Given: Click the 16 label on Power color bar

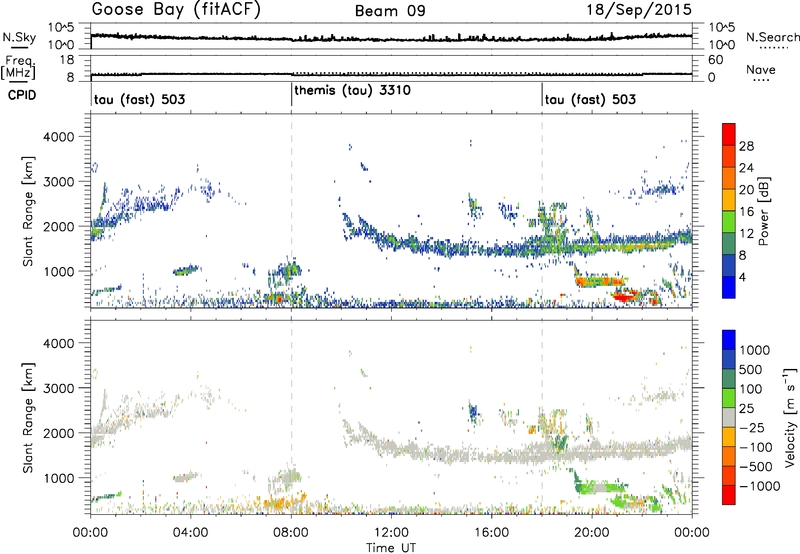Looking at the screenshot, I should click(746, 212).
